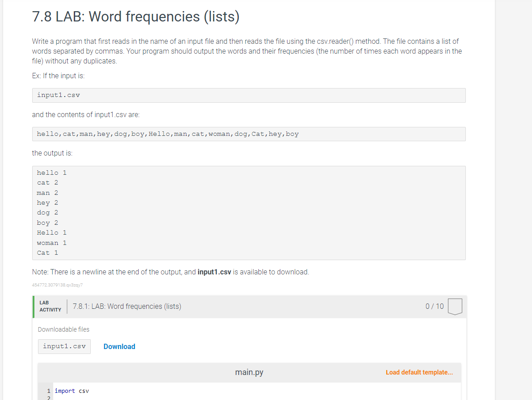Click the main.py file name header

[x=249, y=372]
